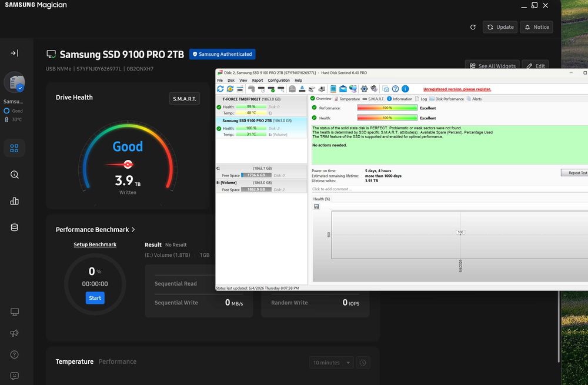Open the gear configuration icon in the Sentinel toolbar
Screen dimensions: 588x385
[x=364, y=89]
